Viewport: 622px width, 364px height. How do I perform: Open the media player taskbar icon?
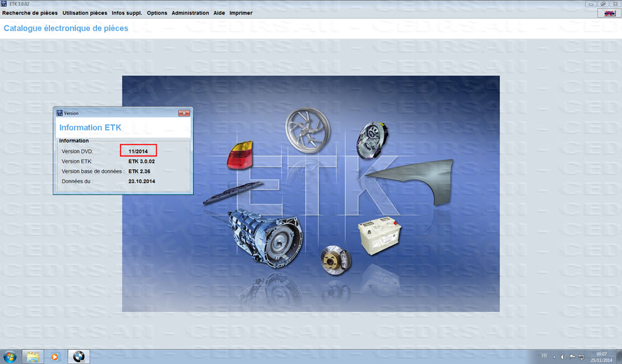pos(55,357)
